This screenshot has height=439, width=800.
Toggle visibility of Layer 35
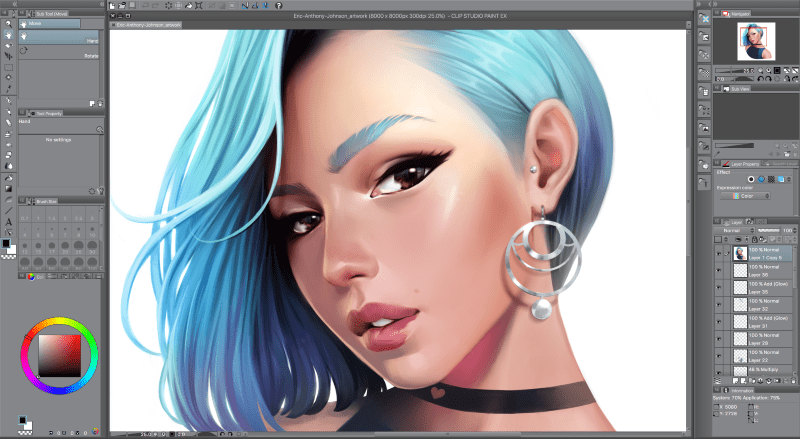coord(720,288)
